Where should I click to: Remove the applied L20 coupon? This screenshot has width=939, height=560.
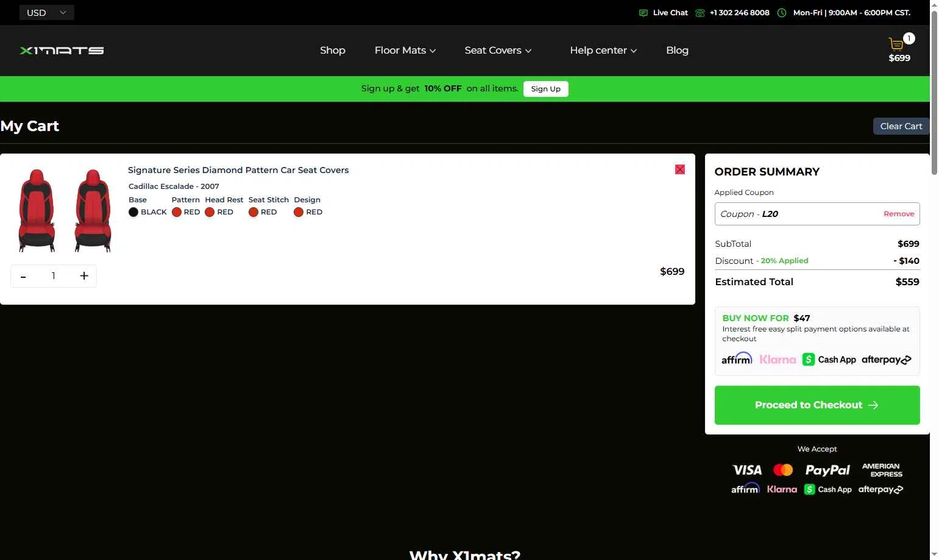[x=899, y=214]
